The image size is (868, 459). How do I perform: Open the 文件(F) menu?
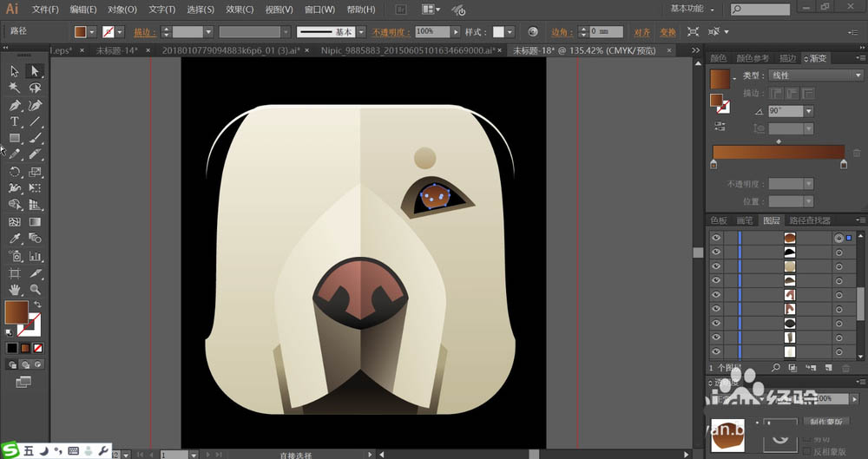tap(45, 10)
